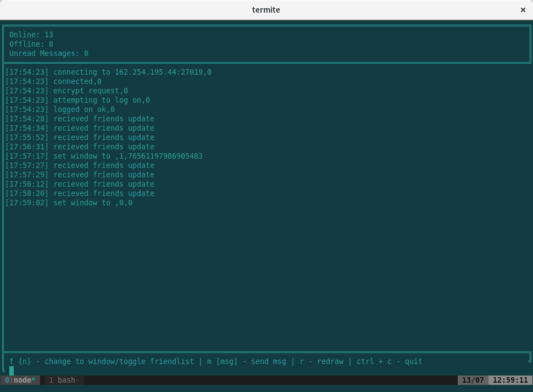This screenshot has height=392, width=533.
Task: Close the termite window
Action: pyautogui.click(x=523, y=10)
